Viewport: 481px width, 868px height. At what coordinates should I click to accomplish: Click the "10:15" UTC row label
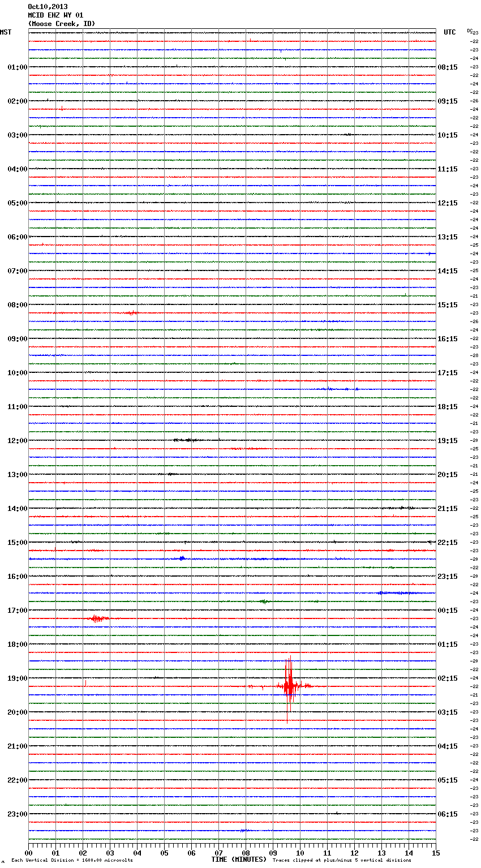[x=448, y=135]
